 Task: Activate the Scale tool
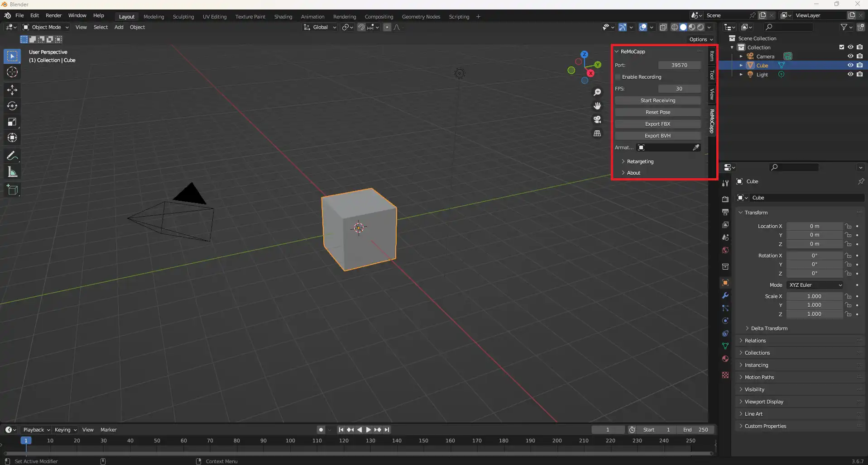[x=12, y=122]
